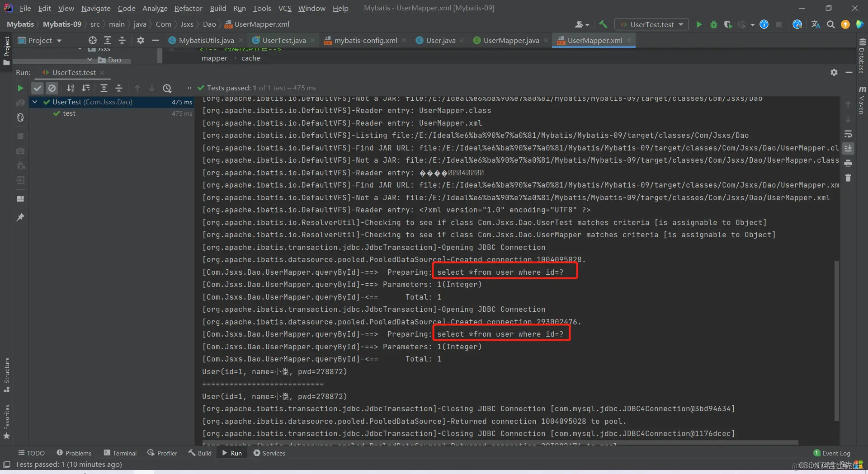The width and height of the screenshot is (868, 474).
Task: Open the Problems tool window
Action: click(74, 453)
